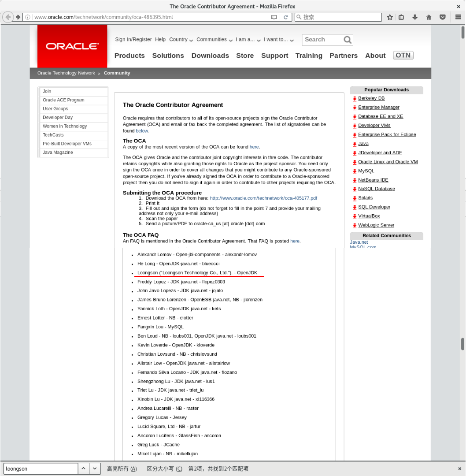Image resolution: width=466 pixels, height=476 pixels.
Task: Click the Sign In/Register link
Action: 133,40
